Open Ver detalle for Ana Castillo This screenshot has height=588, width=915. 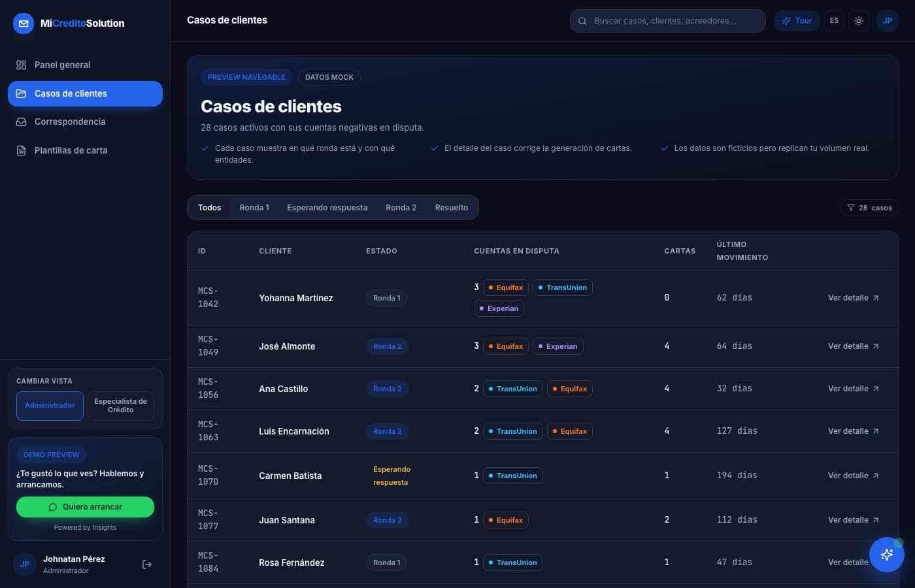(854, 389)
